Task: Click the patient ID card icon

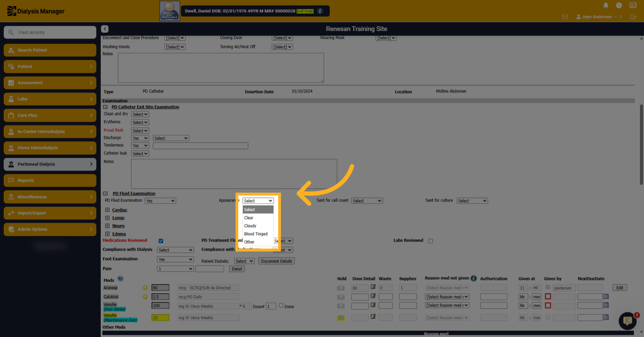Action: coord(633,5)
